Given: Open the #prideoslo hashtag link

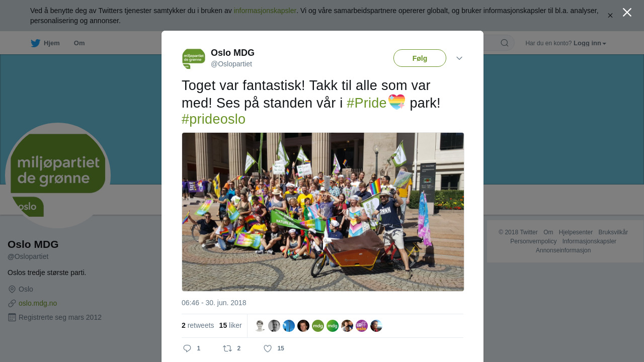Looking at the screenshot, I should click(213, 119).
